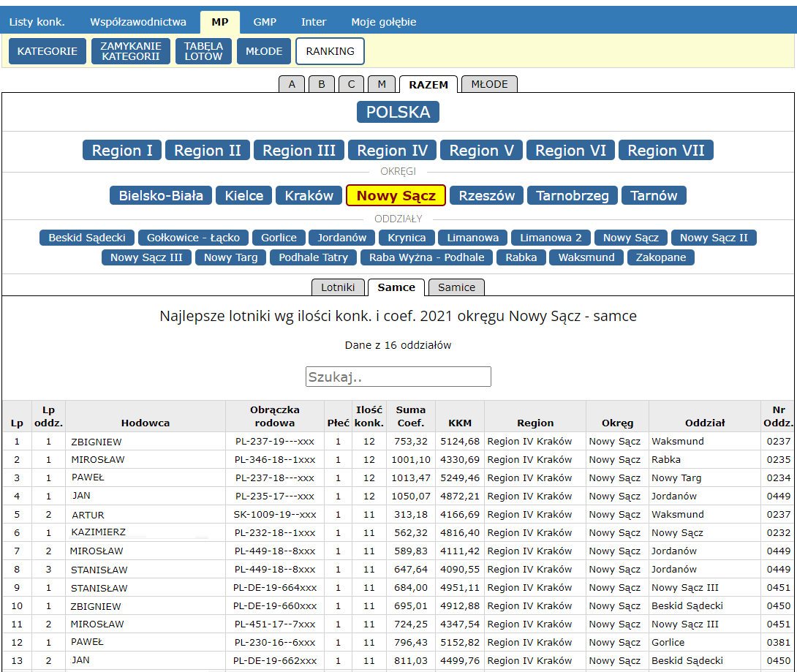Image resolution: width=797 pixels, height=672 pixels.
Task: Open the Gołkowice - Łącko branch
Action: tap(193, 238)
